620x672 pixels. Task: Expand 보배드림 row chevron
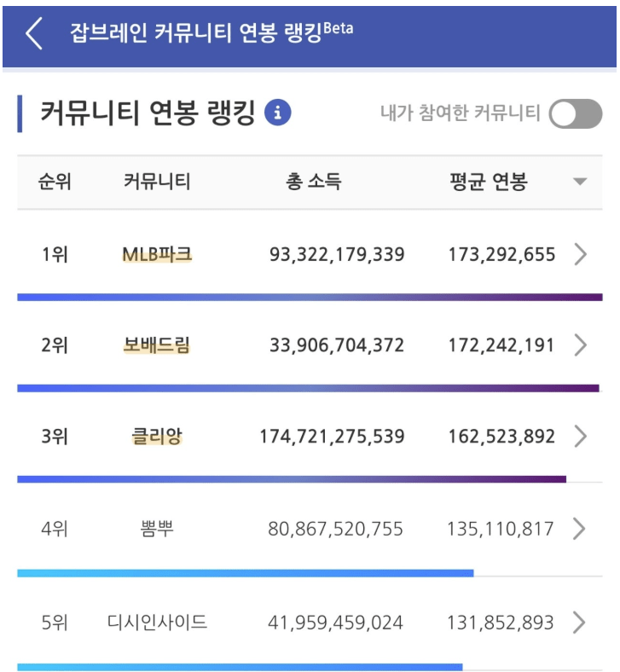[x=580, y=345]
